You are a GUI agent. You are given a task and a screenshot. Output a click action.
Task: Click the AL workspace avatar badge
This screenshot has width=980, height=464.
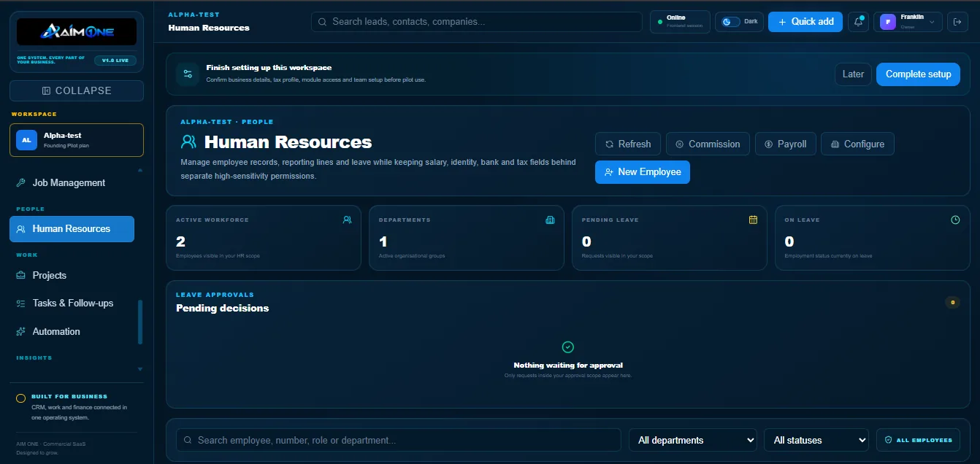point(27,140)
